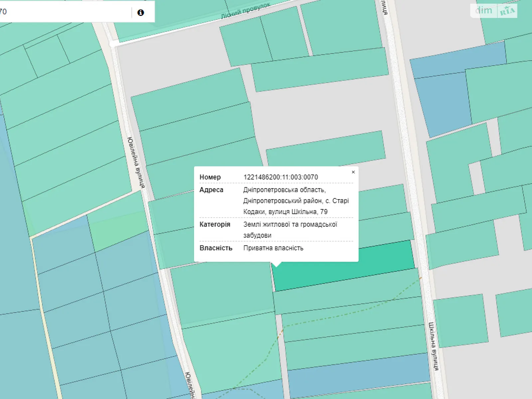Click the Категорія row label
532x399 pixels.
coord(215,224)
